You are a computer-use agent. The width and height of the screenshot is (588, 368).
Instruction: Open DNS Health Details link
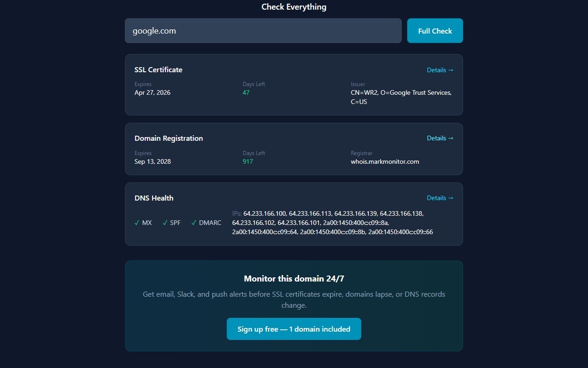click(x=440, y=198)
